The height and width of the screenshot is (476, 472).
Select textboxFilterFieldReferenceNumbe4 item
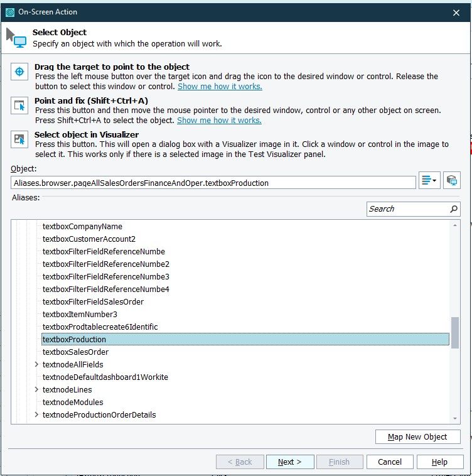[x=106, y=289]
